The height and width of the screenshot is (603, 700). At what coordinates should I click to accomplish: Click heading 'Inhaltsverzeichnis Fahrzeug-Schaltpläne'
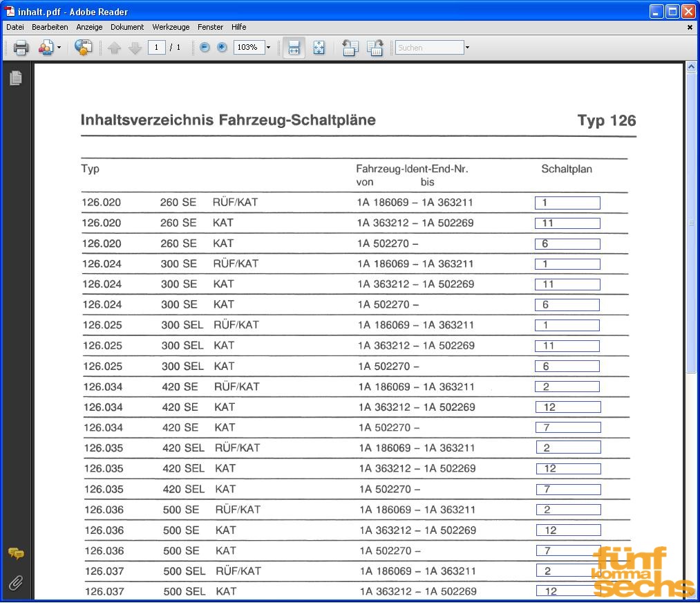pyautogui.click(x=228, y=120)
